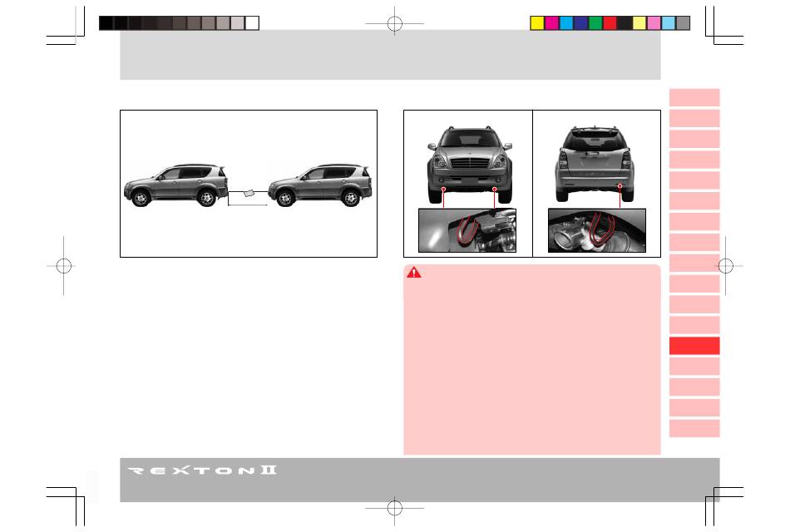Click the red warning triangle icon
The width and height of the screenshot is (790, 532).
click(413, 273)
